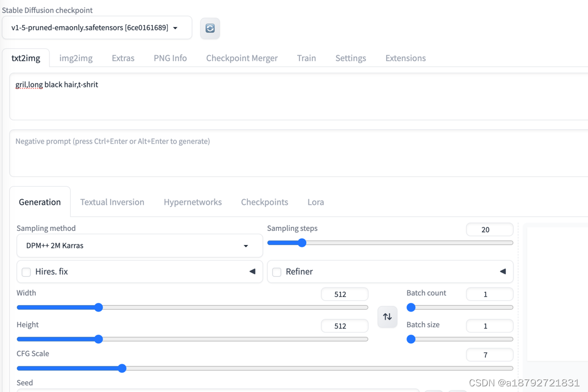Open the Extras tab
Viewport: 588px width, 392px height.
(123, 58)
